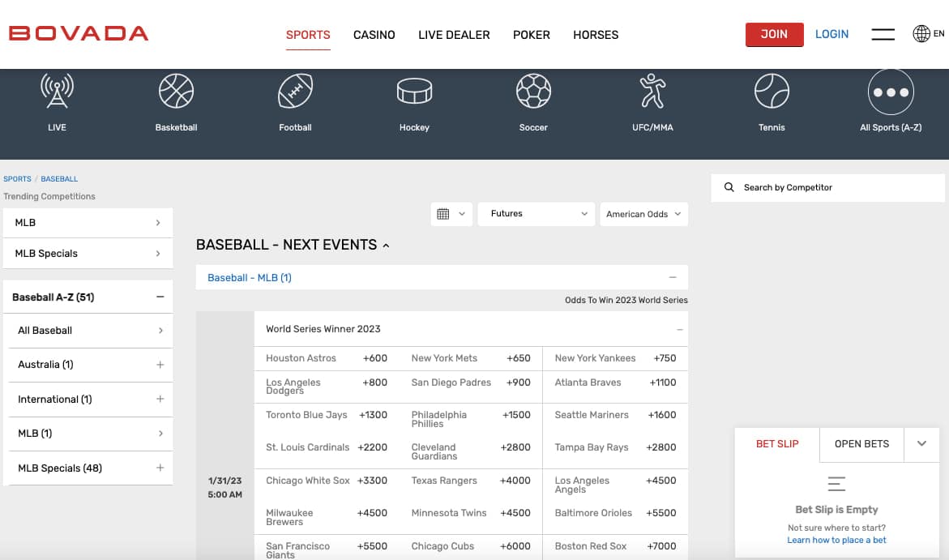Open Learn how to place a bet
The image size is (949, 560).
836,540
